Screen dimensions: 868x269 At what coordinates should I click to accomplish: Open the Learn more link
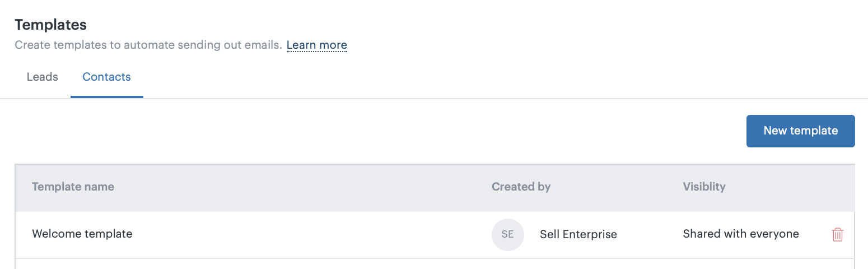tap(316, 45)
